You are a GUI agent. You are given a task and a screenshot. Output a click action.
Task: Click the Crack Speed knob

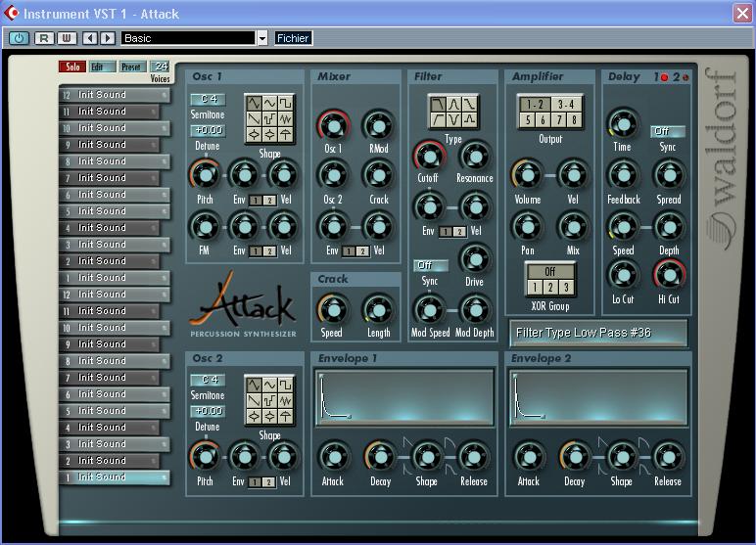333,310
